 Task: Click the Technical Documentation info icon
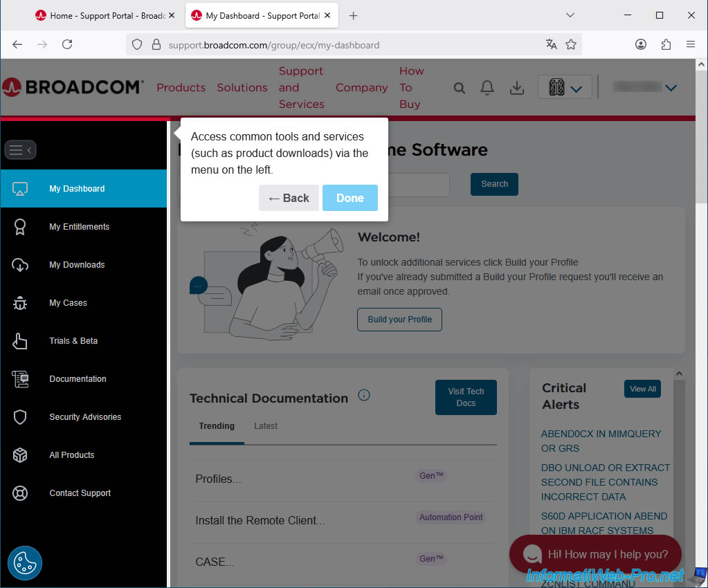(364, 396)
